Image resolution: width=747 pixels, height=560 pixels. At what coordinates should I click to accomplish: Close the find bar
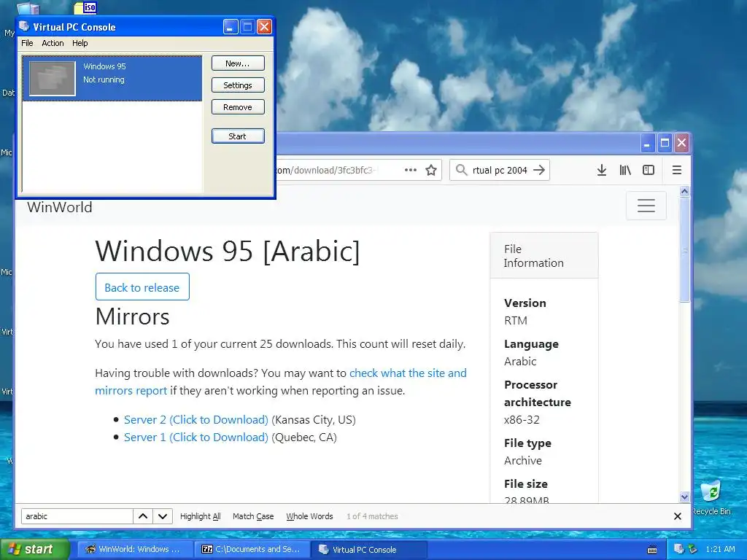678,516
